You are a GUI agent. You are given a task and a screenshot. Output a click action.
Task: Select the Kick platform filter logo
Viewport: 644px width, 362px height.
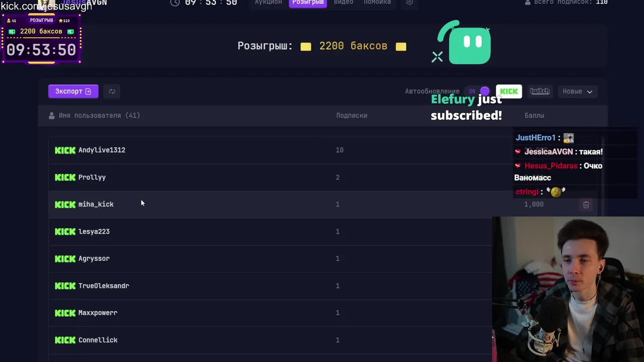coord(509,91)
